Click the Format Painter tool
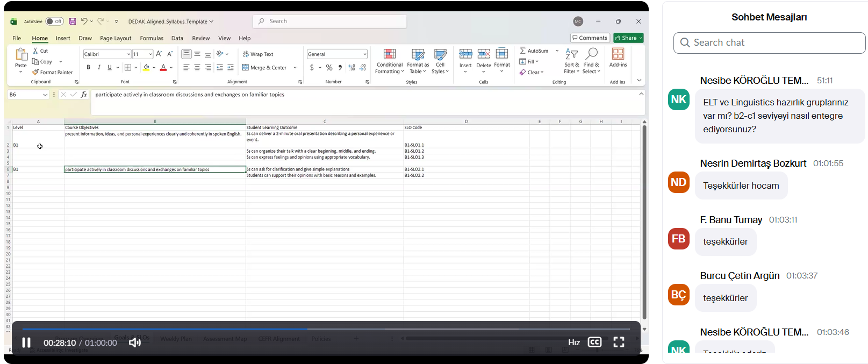This screenshot has height=364, width=868. [53, 73]
